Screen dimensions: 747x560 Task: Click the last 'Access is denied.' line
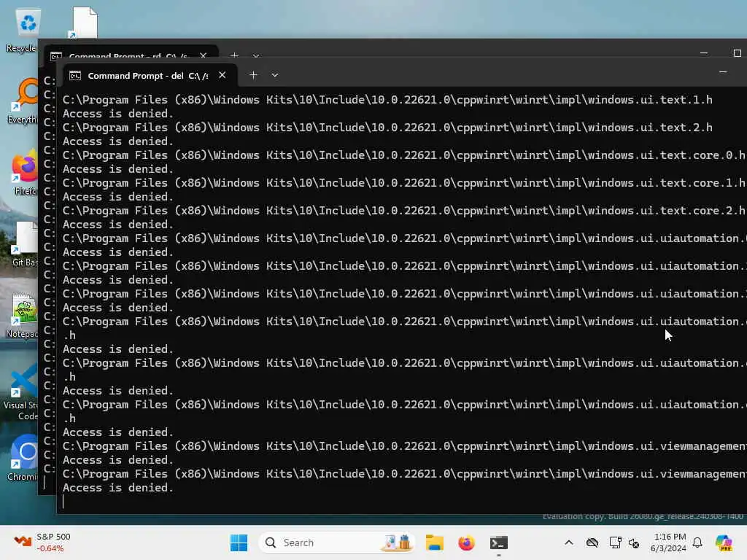(118, 488)
